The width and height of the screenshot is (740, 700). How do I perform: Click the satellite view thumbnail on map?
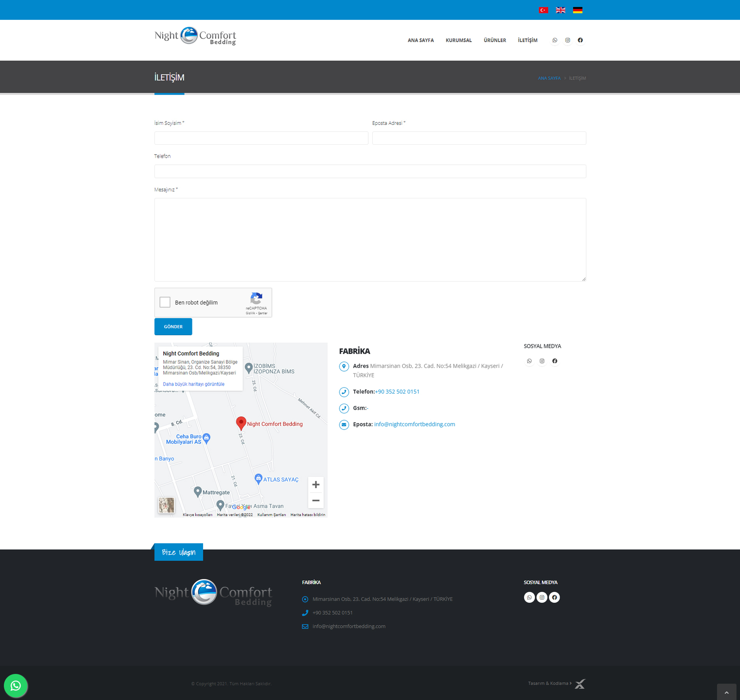tap(166, 505)
